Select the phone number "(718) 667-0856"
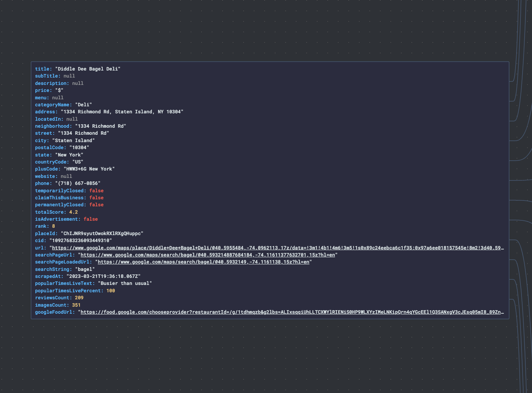This screenshot has width=532, height=393. click(x=78, y=183)
